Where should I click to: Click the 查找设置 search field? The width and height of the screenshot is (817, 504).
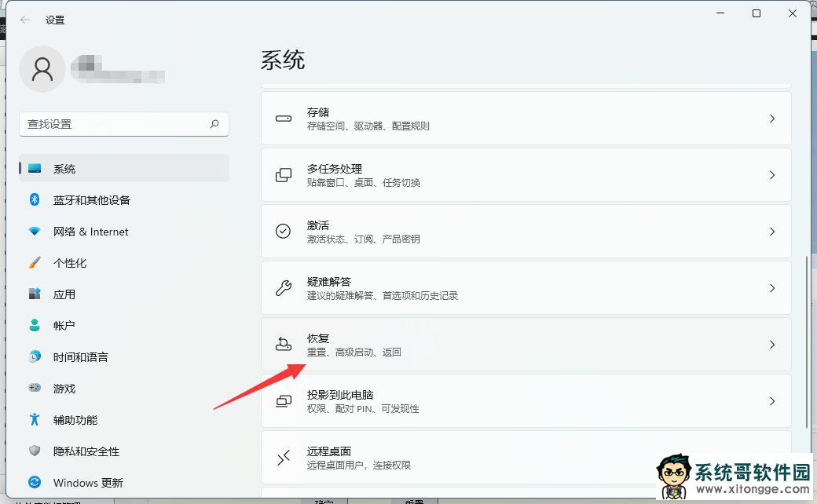[124, 124]
